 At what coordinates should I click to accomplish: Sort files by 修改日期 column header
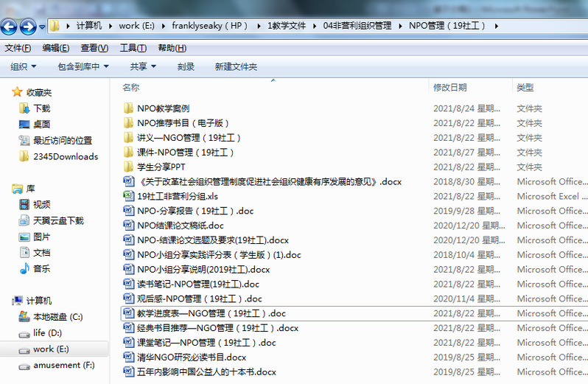pos(450,87)
